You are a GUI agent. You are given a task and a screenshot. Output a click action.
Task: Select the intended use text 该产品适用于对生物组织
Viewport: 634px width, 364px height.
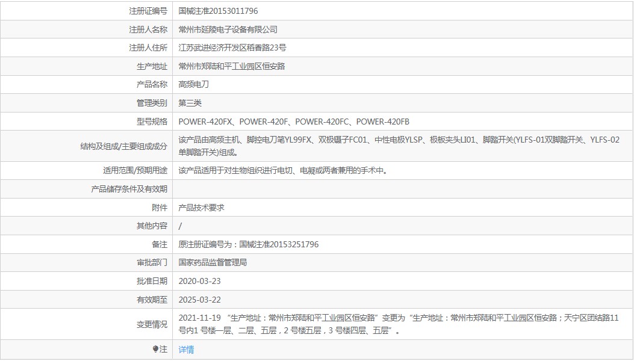click(220, 170)
